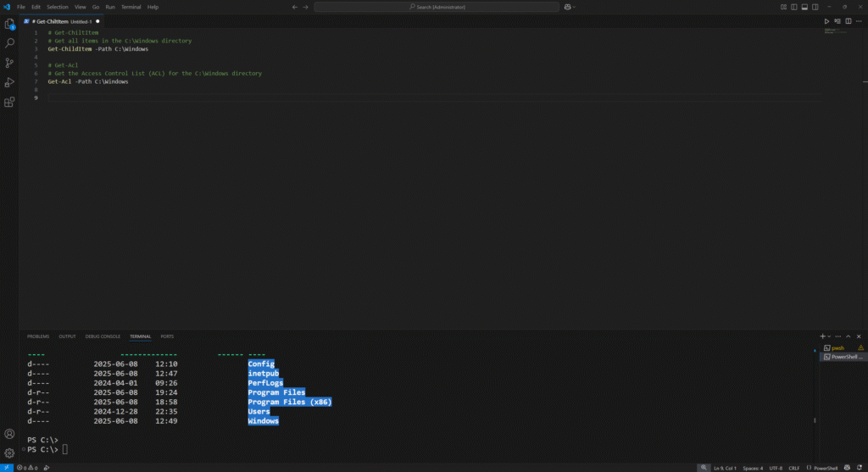This screenshot has width=868, height=472.
Task: Expand the Copilot dropdown arrow in the title bar
Action: point(574,7)
